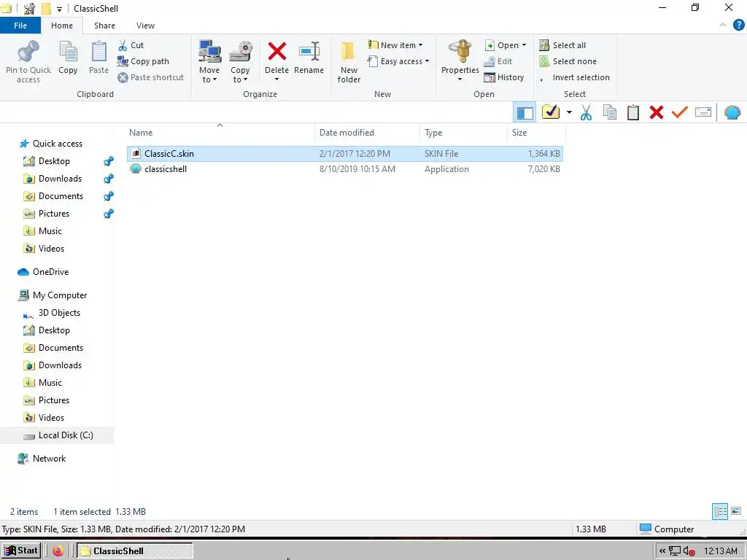Unpin Documents from Quick access

tap(109, 196)
